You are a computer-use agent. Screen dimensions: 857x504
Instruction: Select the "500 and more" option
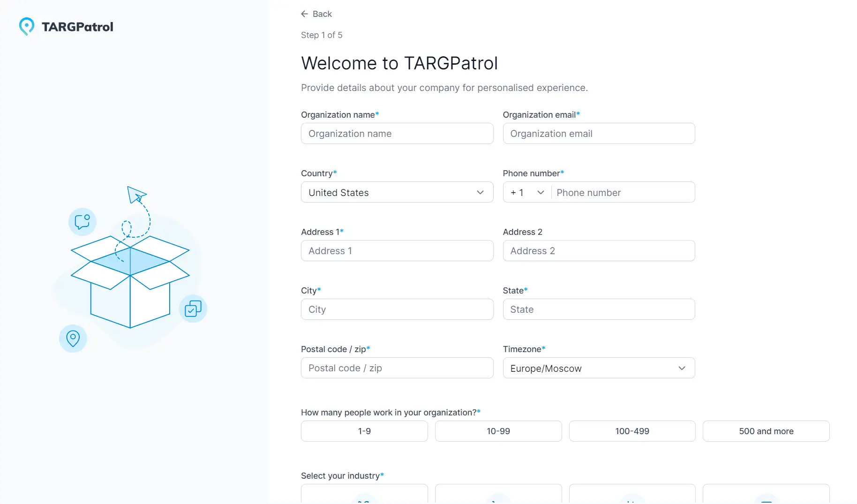(x=766, y=431)
